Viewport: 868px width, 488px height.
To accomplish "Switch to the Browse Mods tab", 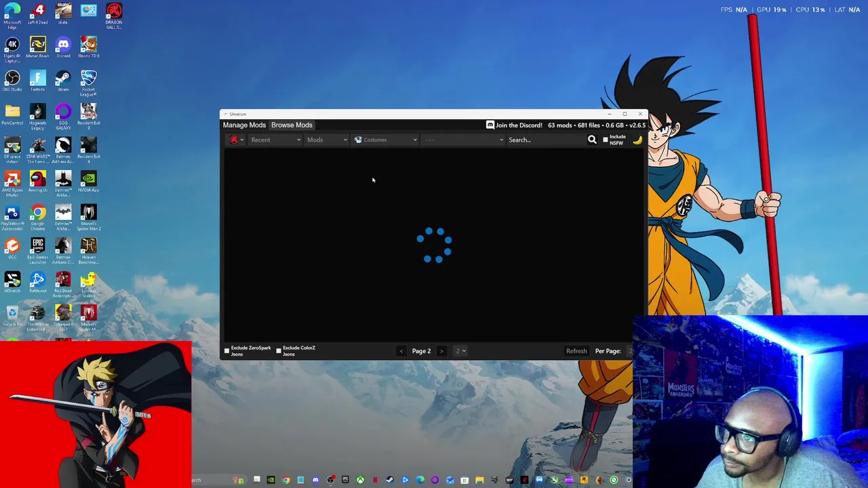I will [292, 125].
